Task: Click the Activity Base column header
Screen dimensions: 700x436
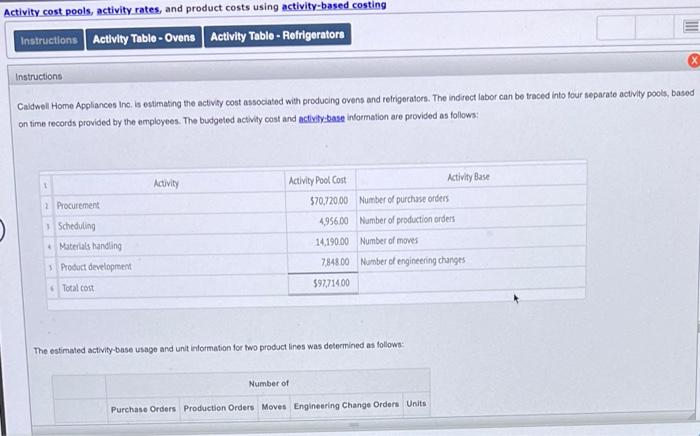Action: point(469,177)
